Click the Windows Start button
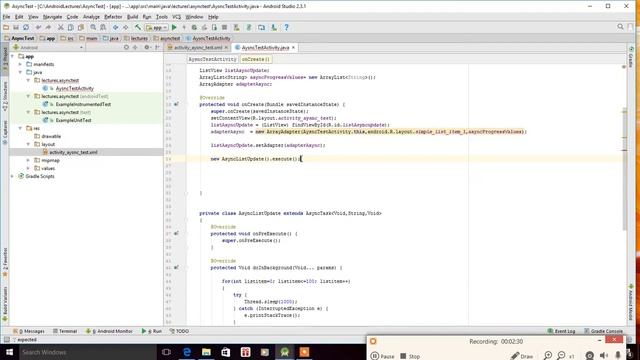This screenshot has width=640, height=360. tap(9, 352)
